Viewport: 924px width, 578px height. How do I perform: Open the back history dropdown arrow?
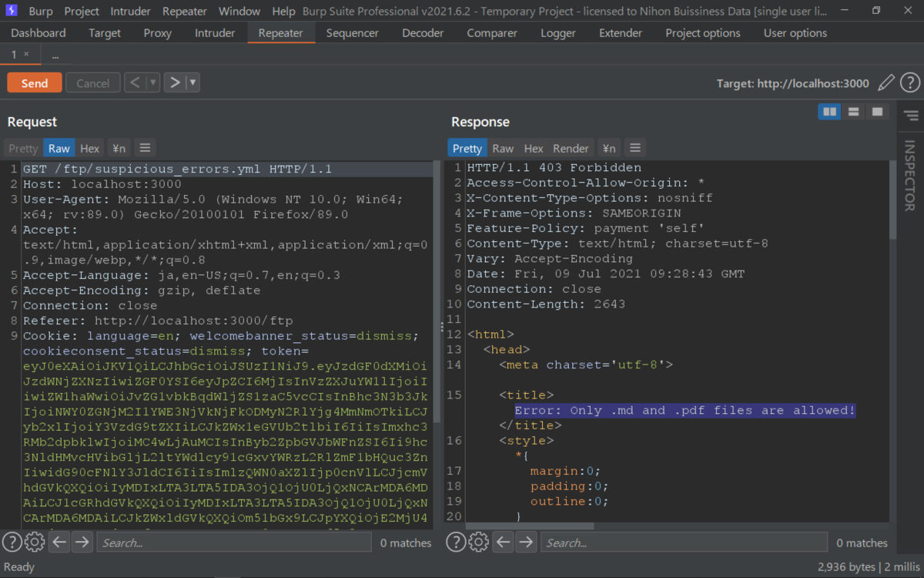pyautogui.click(x=152, y=82)
